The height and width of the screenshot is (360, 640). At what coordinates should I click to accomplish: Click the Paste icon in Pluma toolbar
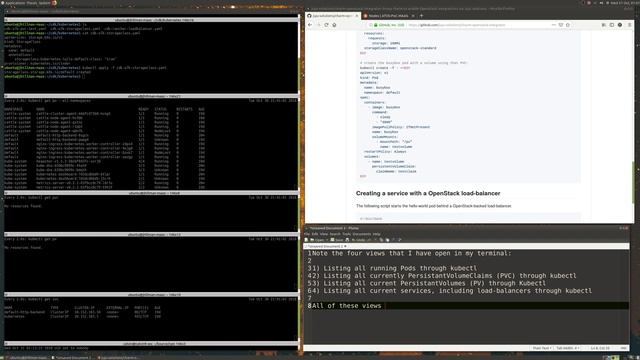tap(387, 240)
